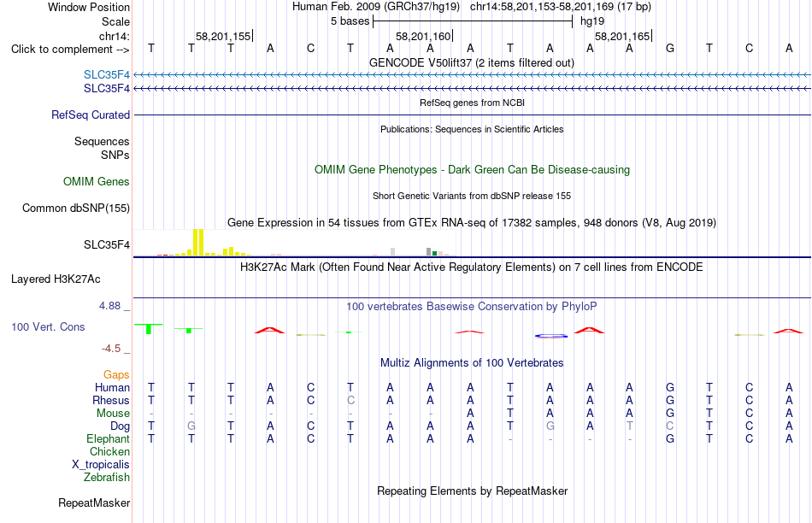Open the GTEx Gene Expression in 54 tissues title
This screenshot has width=812, height=523.
point(472,223)
